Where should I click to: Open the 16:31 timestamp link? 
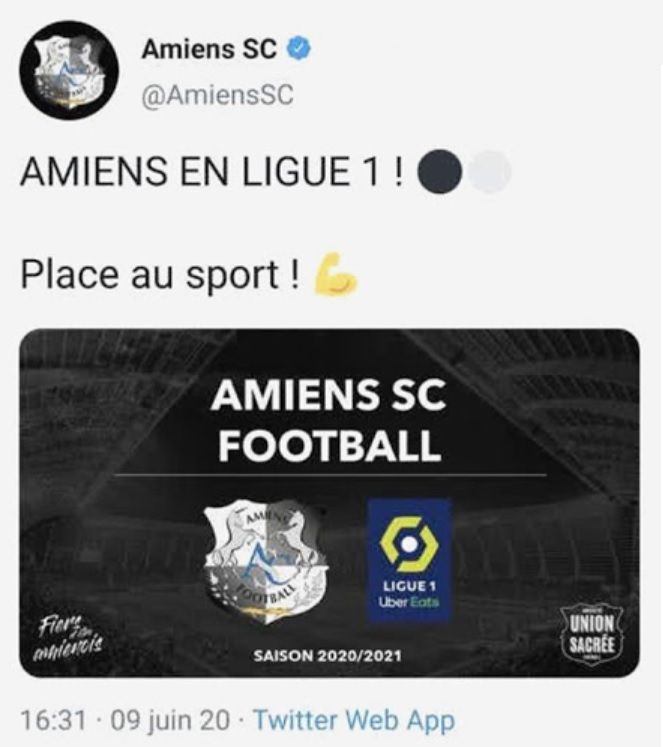coord(54,720)
